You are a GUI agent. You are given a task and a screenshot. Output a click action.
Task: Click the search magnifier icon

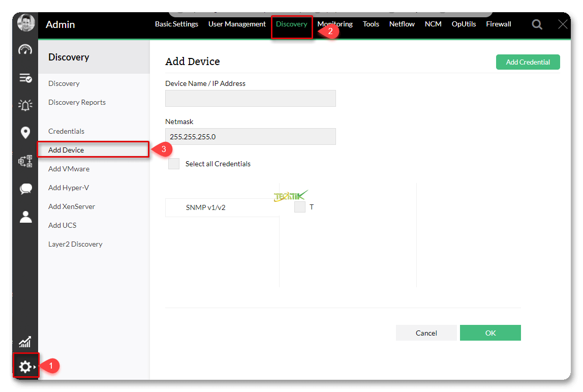tap(537, 24)
